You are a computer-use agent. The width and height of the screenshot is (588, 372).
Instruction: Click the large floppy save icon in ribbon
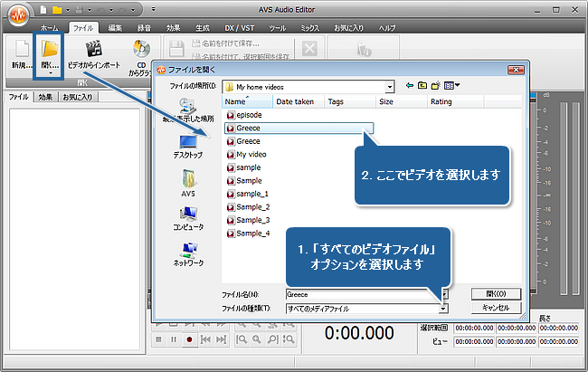click(x=176, y=49)
